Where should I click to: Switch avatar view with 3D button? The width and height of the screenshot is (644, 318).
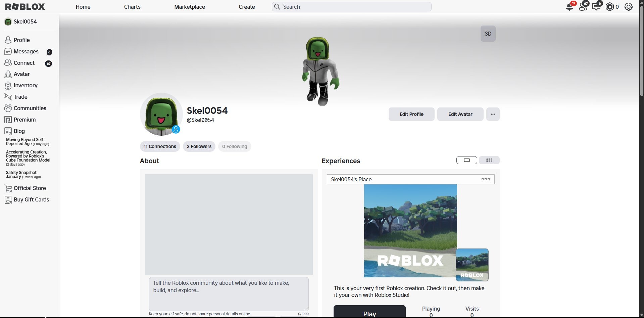(x=488, y=34)
